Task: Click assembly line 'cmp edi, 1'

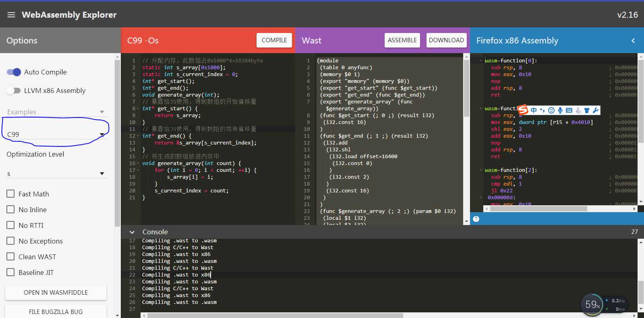Action: (506, 184)
